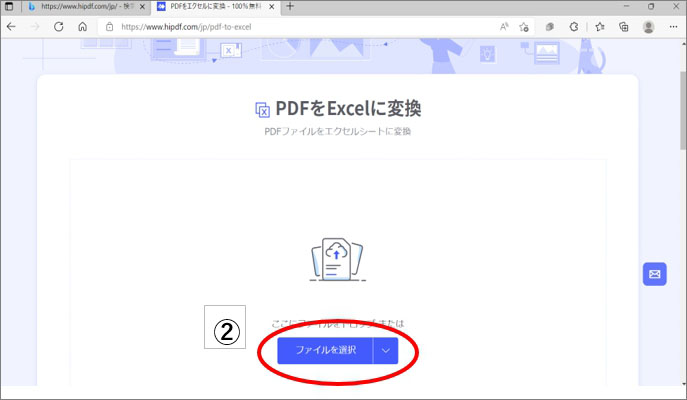Screen dimensions: 687x400
Task: Open the user profile avatar
Action: [x=648, y=27]
